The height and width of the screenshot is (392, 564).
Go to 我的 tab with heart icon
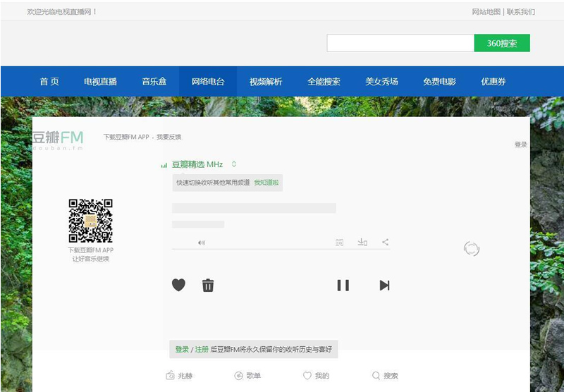[x=316, y=376]
